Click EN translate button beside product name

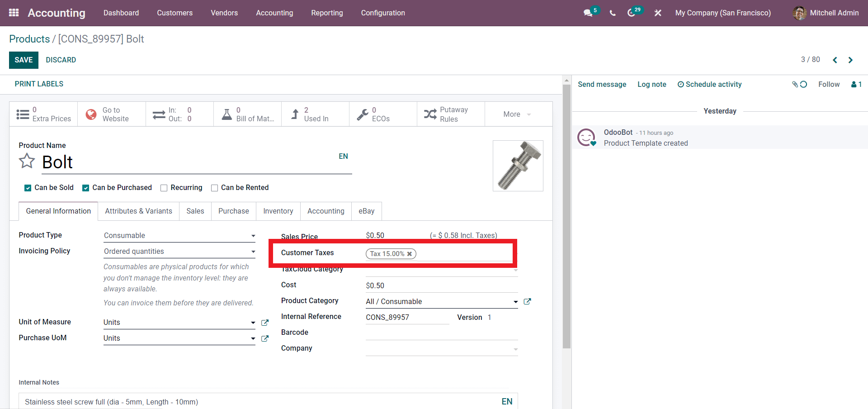pyautogui.click(x=344, y=157)
